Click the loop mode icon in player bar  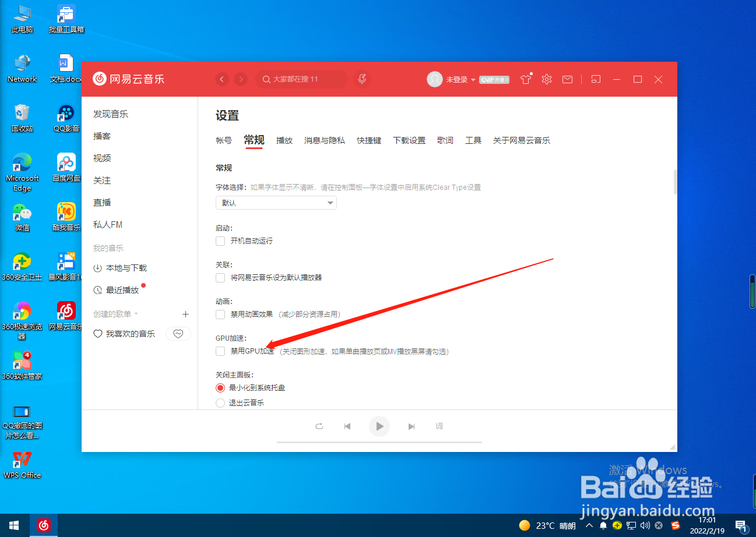319,426
